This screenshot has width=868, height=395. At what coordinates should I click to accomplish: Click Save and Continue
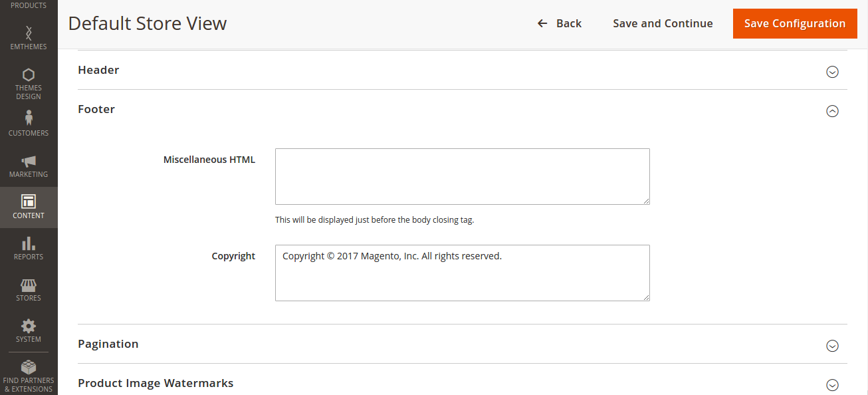tap(663, 23)
